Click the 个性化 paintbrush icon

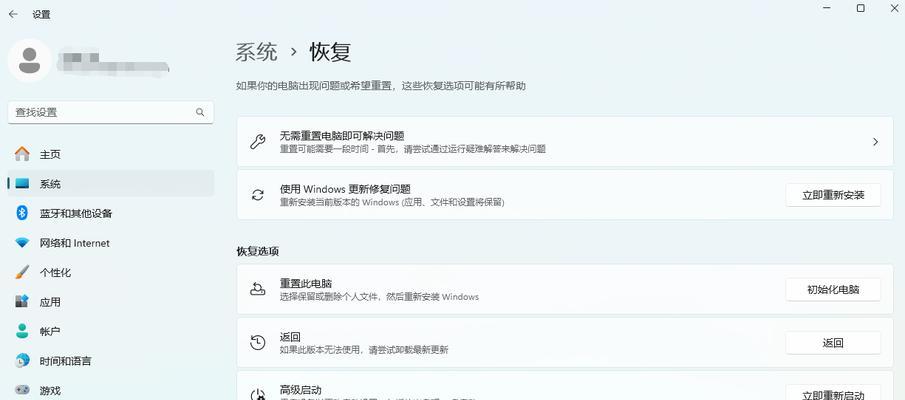tap(22, 272)
